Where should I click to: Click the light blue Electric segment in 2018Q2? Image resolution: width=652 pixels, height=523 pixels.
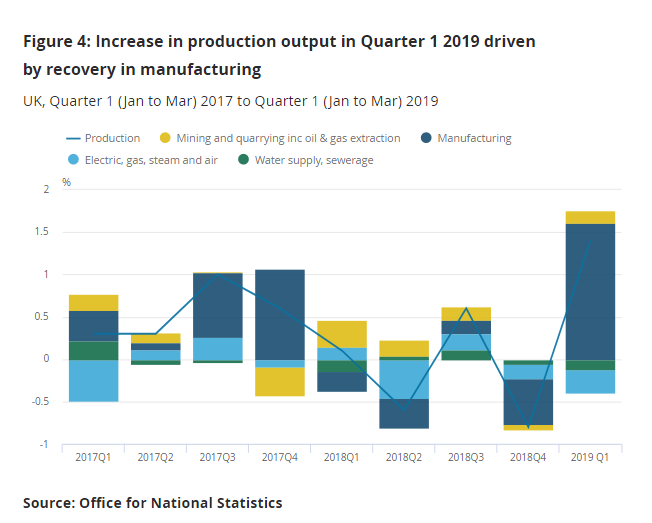point(404,379)
